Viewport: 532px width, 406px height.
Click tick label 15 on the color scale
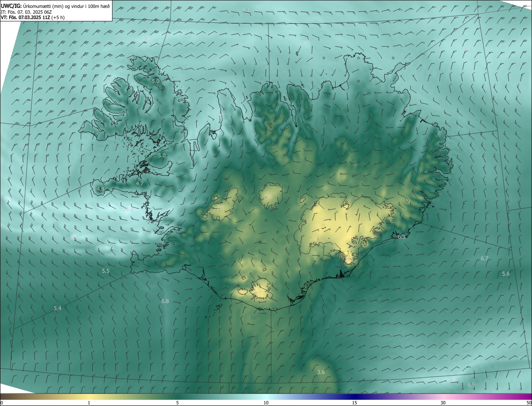355,403
